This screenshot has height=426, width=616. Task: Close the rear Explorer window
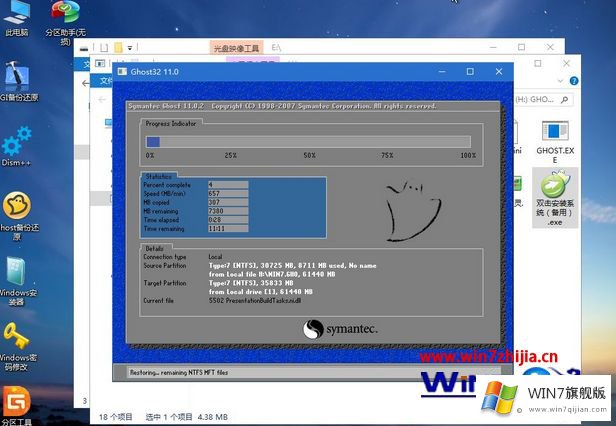[550, 47]
